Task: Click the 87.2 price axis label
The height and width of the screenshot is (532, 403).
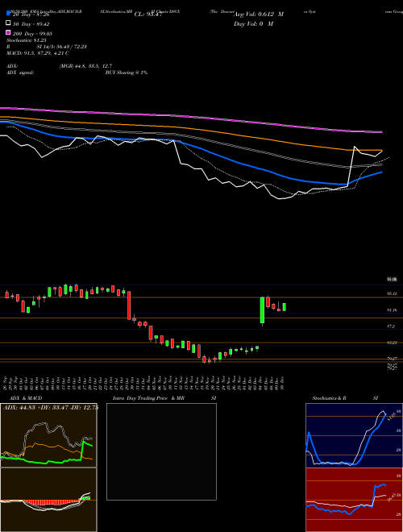Action: pyautogui.click(x=391, y=326)
